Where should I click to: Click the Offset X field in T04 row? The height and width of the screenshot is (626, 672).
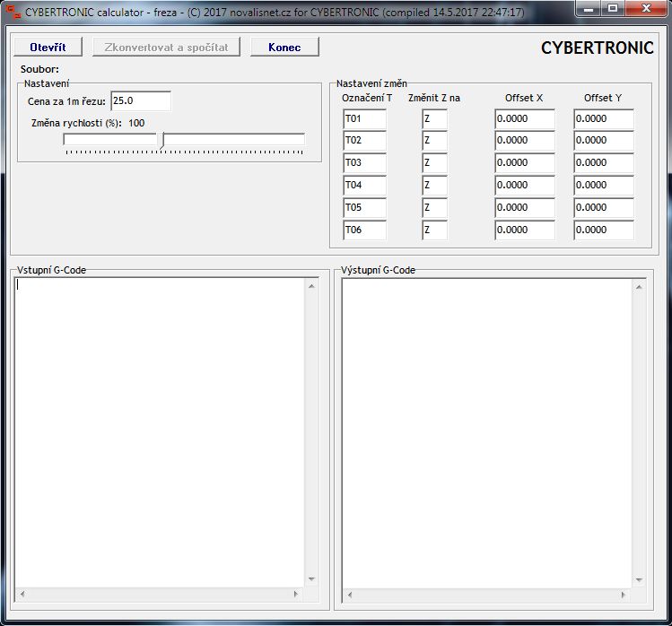click(x=525, y=185)
